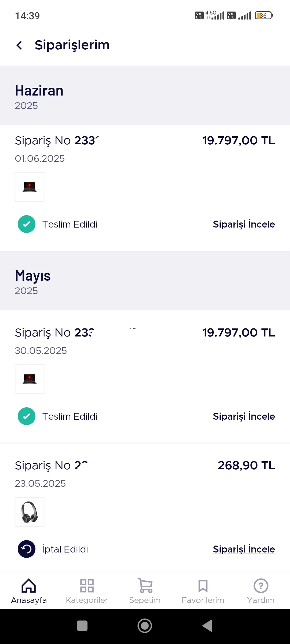This screenshot has height=644, width=290.
Task: Tap the Haziran 2025 section header
Action: [39, 96]
